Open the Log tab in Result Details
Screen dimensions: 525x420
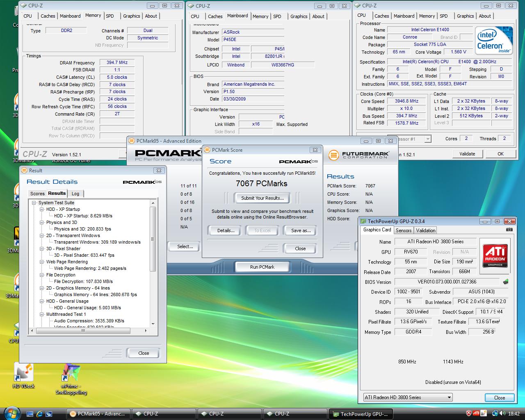point(75,194)
